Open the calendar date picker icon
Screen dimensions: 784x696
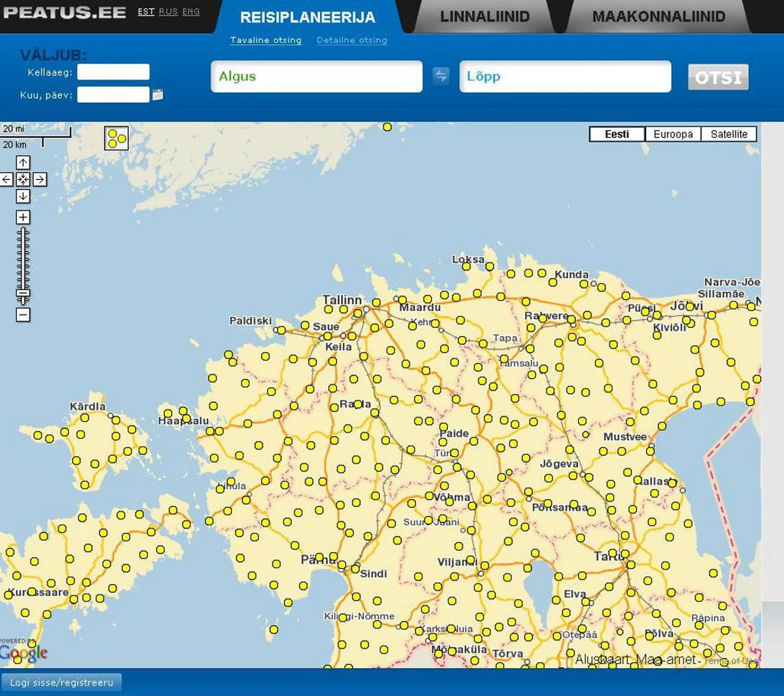158,95
